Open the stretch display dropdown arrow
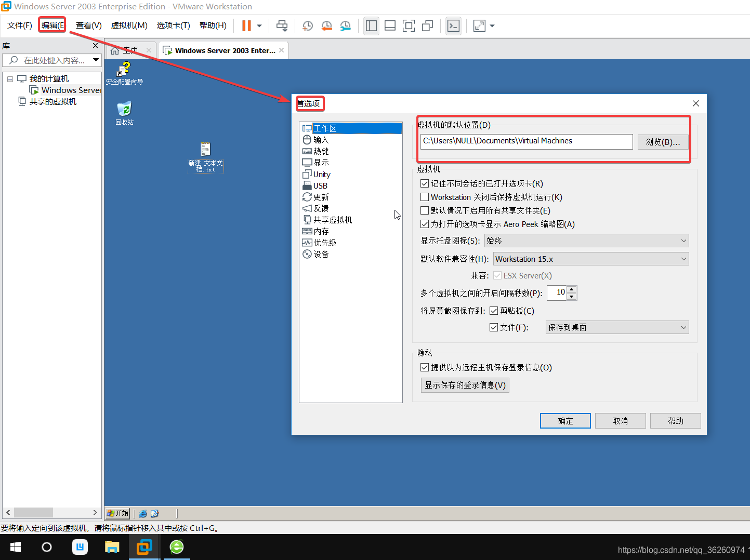This screenshot has height=560, width=750. click(x=492, y=25)
